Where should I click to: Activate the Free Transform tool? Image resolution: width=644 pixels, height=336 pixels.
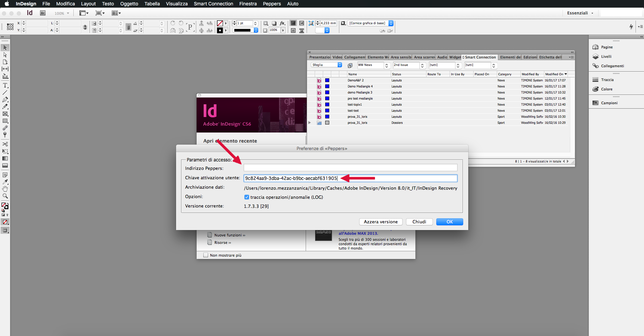click(5, 151)
